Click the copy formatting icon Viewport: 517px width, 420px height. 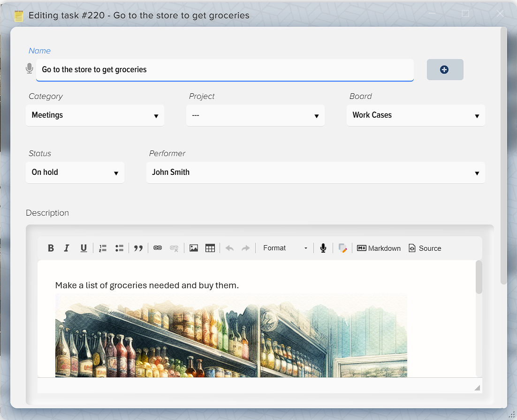342,248
